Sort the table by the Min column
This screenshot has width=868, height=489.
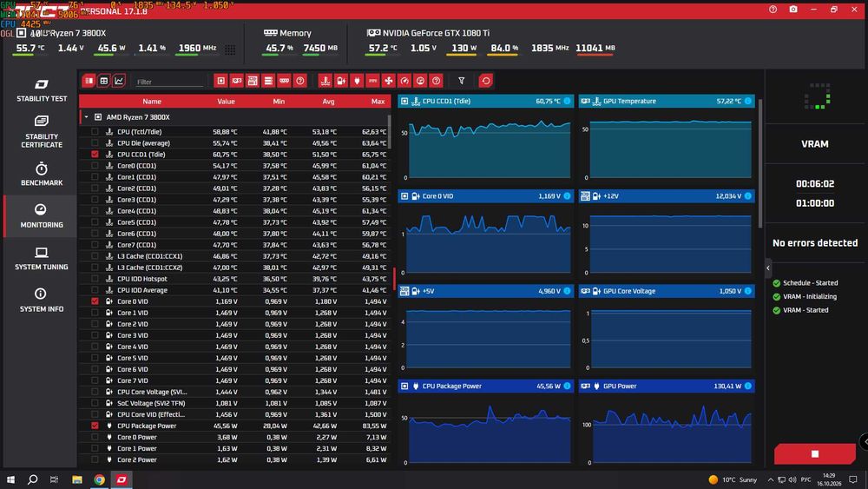coord(279,102)
